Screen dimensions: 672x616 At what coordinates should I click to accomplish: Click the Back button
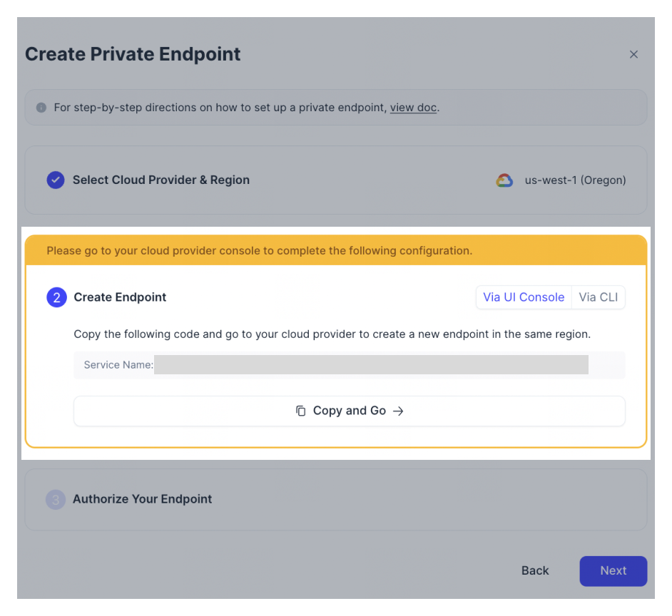(x=535, y=570)
